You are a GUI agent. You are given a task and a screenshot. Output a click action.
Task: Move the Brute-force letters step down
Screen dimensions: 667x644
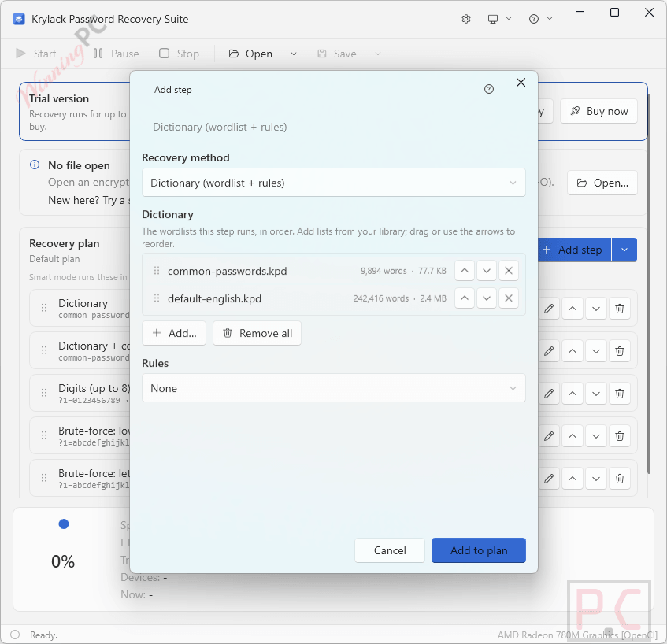click(596, 479)
